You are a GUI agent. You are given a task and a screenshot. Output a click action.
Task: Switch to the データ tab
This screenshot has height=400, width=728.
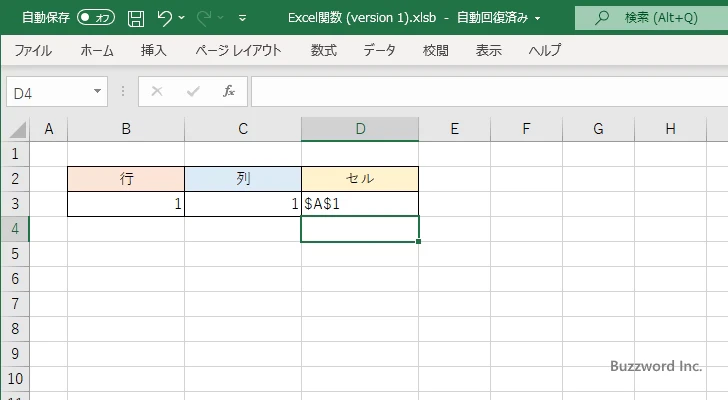coord(379,50)
